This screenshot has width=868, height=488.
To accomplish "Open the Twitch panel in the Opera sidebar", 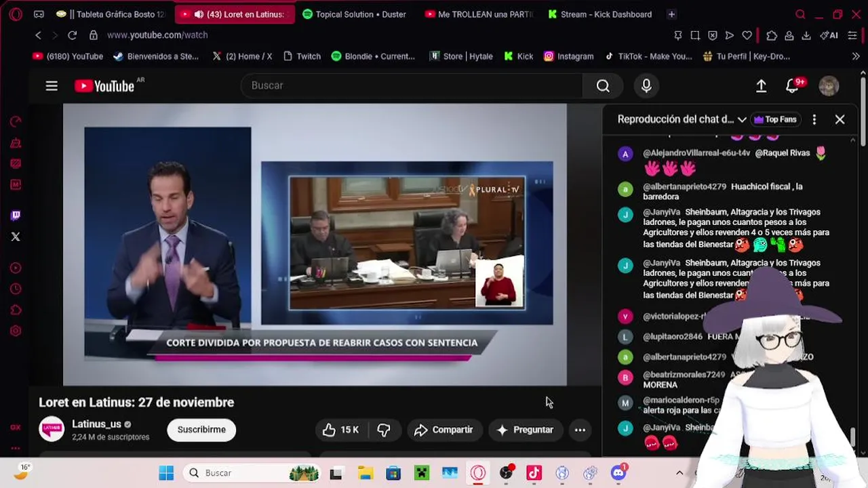I will coord(16,216).
